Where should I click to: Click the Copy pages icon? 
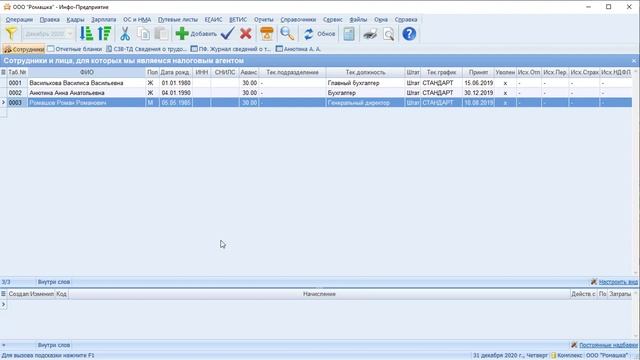click(143, 33)
